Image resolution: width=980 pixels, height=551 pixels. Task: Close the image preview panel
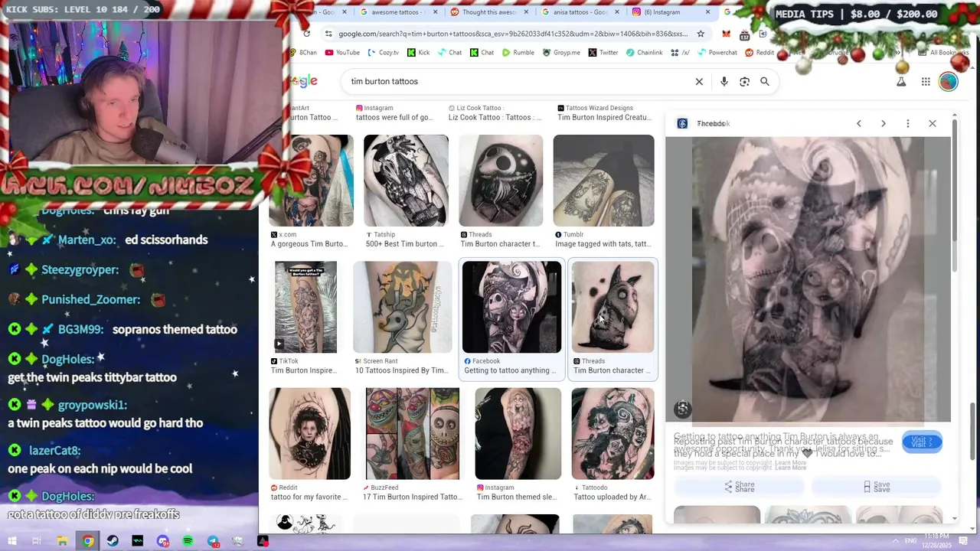[x=933, y=123]
